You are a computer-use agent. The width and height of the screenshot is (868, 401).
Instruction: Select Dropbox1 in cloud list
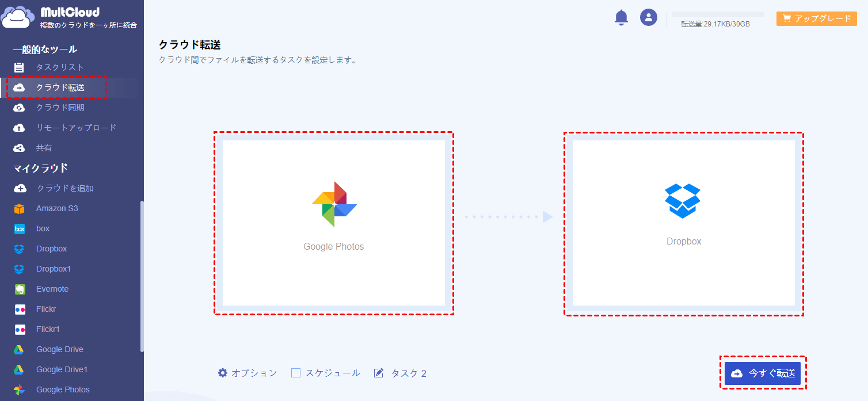[x=54, y=269]
